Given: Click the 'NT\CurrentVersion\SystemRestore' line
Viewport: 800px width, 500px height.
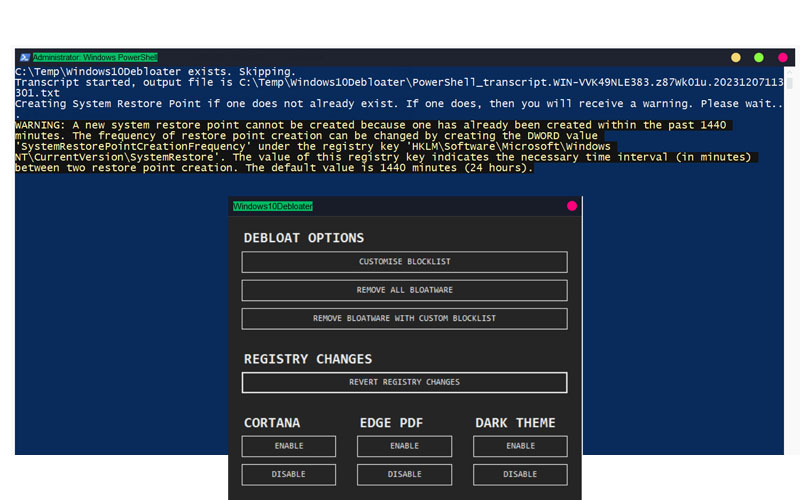Looking at the screenshot, I should click(386, 157).
